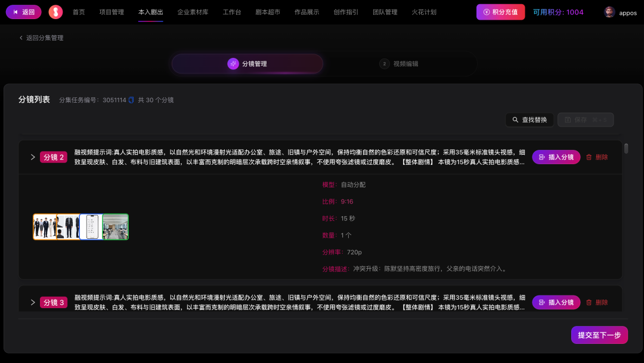Image resolution: width=644 pixels, height=363 pixels.
Task: Open the first people group thumbnail
Action: coord(45,226)
